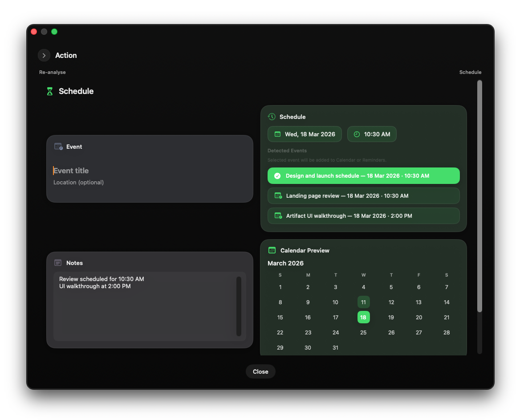The width and height of the screenshot is (532, 420).
Task: Click the Notes text area scrollbar
Action: (x=239, y=306)
